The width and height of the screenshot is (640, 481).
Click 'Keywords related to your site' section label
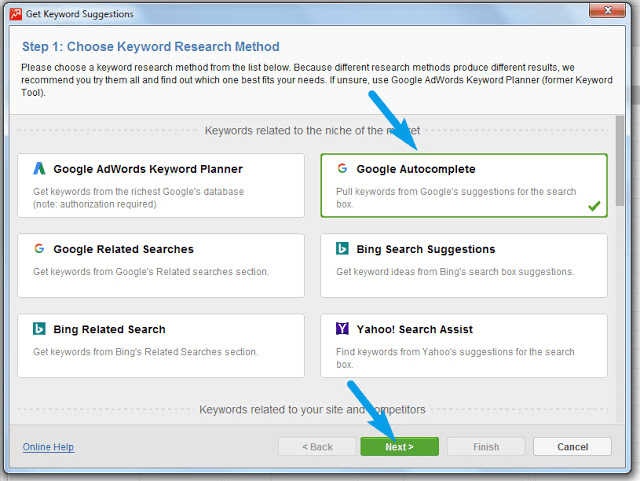click(312, 410)
